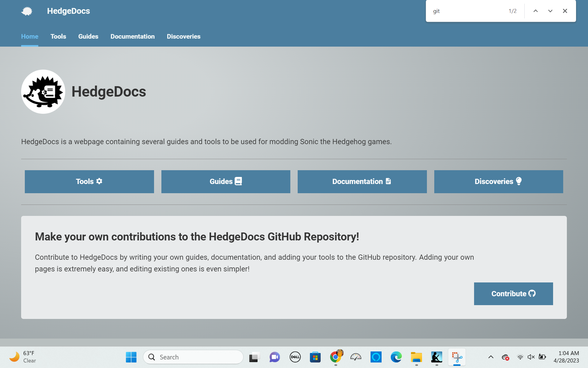Open the Documentation navigation tab
This screenshot has height=368, width=588.
132,36
